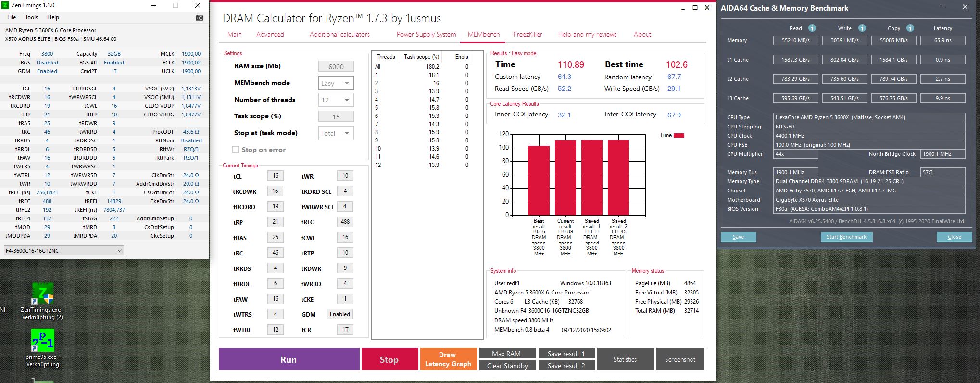The height and width of the screenshot is (383, 980).
Task: Open the F4-3600C16-16GTZNC module dropdown
Action: coord(63,251)
